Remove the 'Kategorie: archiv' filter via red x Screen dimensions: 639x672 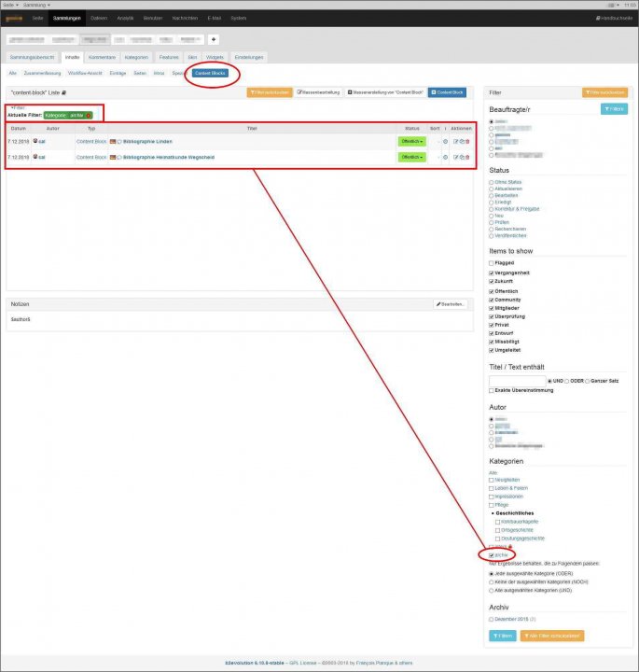(x=89, y=116)
